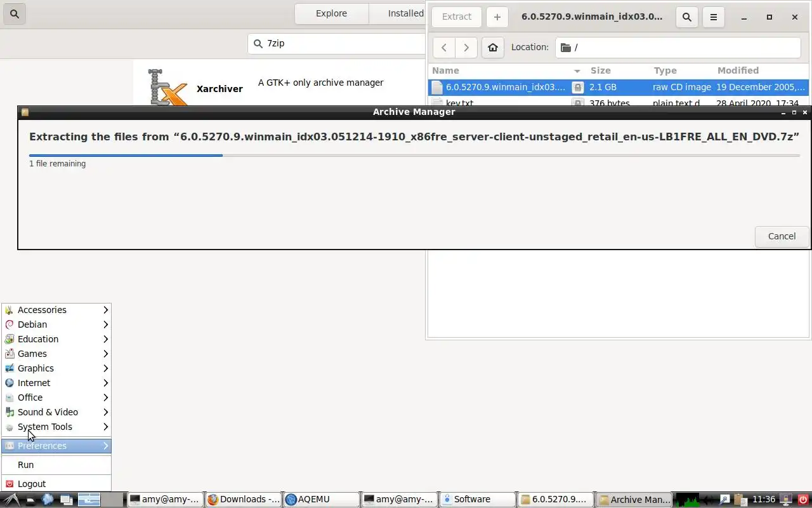The width and height of the screenshot is (812, 508).
Task: Click the '1 file remaining' status text
Action: coord(57,163)
